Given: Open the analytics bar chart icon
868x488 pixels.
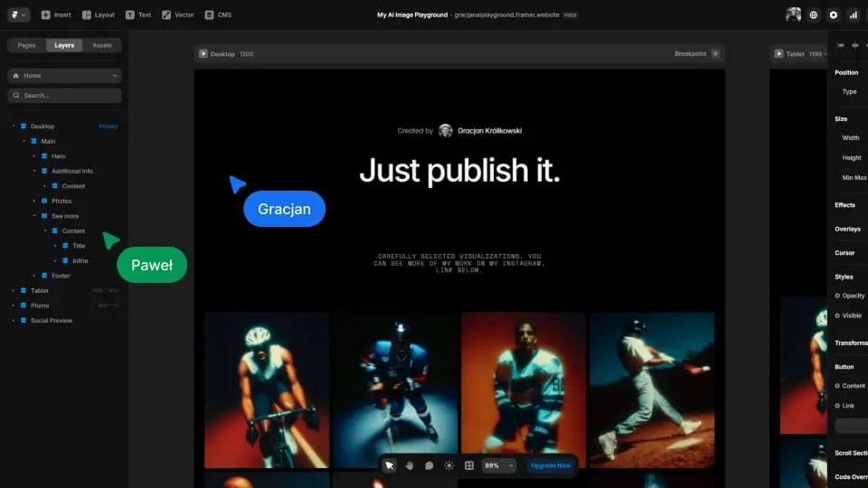Looking at the screenshot, I should click(x=853, y=15).
